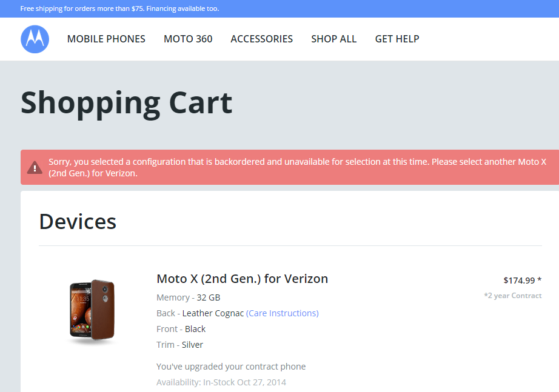Screen dimensions: 559x392
Task: Open the Accessories navigation item
Action: tap(261, 39)
